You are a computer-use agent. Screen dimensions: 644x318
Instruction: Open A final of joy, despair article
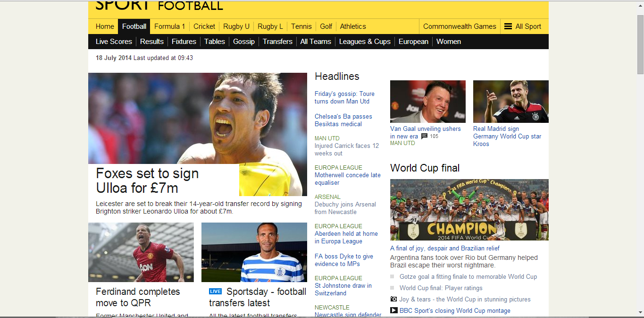point(445,249)
